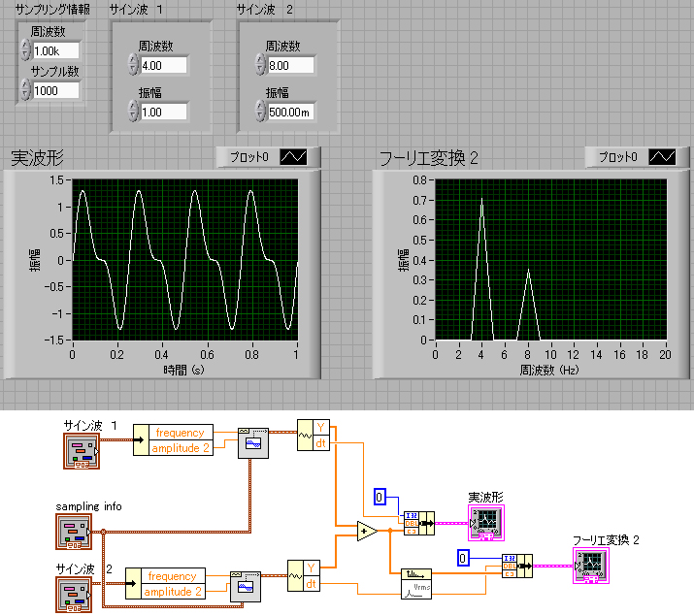The width and height of the screenshot is (694, 616).
Task: Click the 実波形 graph terminal icon
Action: tap(484, 524)
